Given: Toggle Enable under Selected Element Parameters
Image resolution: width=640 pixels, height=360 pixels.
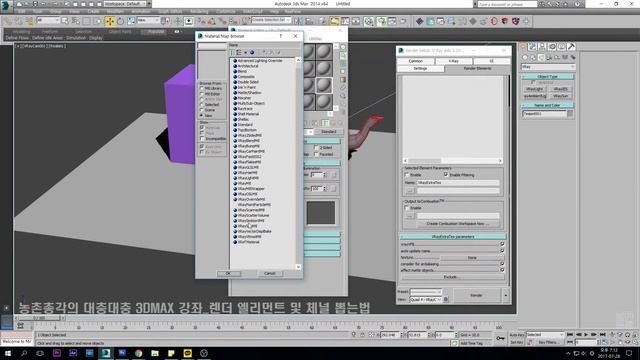Looking at the screenshot, I should point(407,175).
